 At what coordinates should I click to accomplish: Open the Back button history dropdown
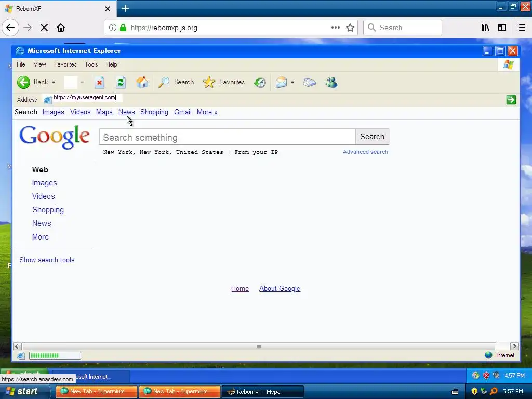coord(54,83)
